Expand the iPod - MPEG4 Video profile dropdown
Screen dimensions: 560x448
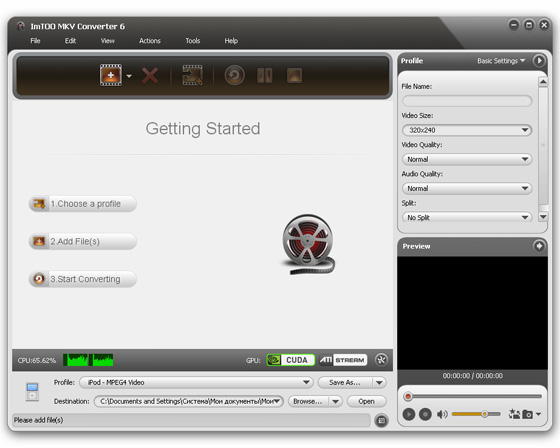click(x=196, y=382)
